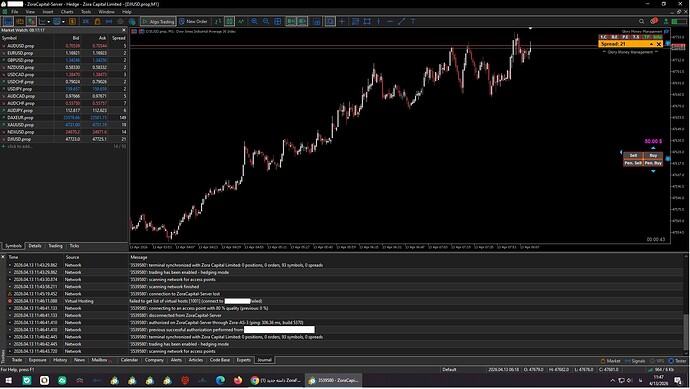Click left arrow beside Sell button
This screenshot has width=690, height=389.
pos(621,152)
